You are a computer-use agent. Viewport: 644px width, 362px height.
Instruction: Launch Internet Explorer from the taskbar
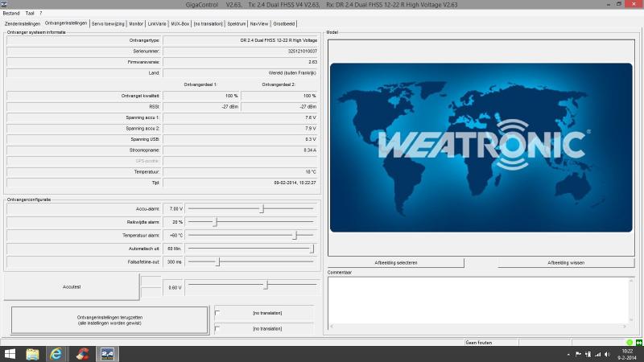click(x=56, y=354)
